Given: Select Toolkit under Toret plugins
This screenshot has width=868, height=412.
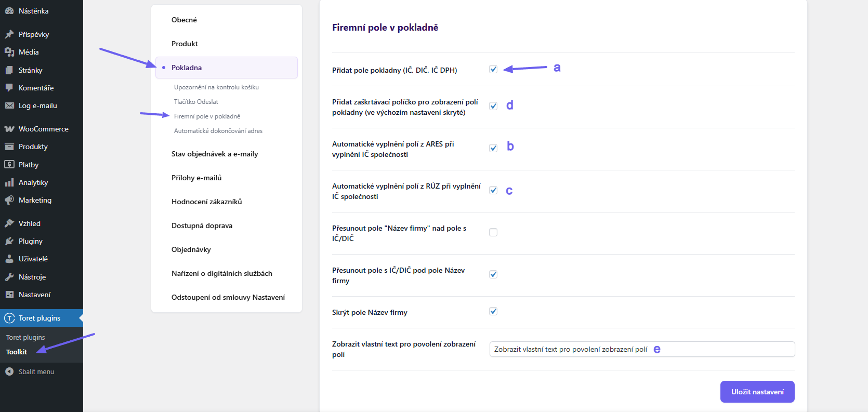Looking at the screenshot, I should [x=17, y=352].
